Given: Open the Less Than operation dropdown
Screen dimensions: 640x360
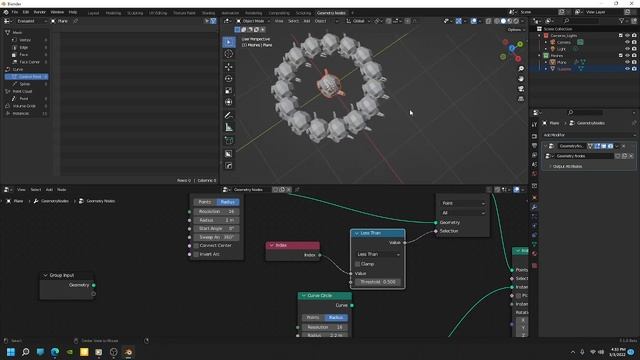Looking at the screenshot, I should pyautogui.click(x=378, y=254).
